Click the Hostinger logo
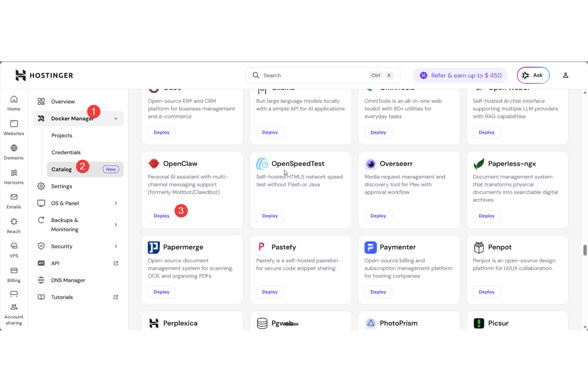The width and height of the screenshot is (588, 392). click(44, 75)
